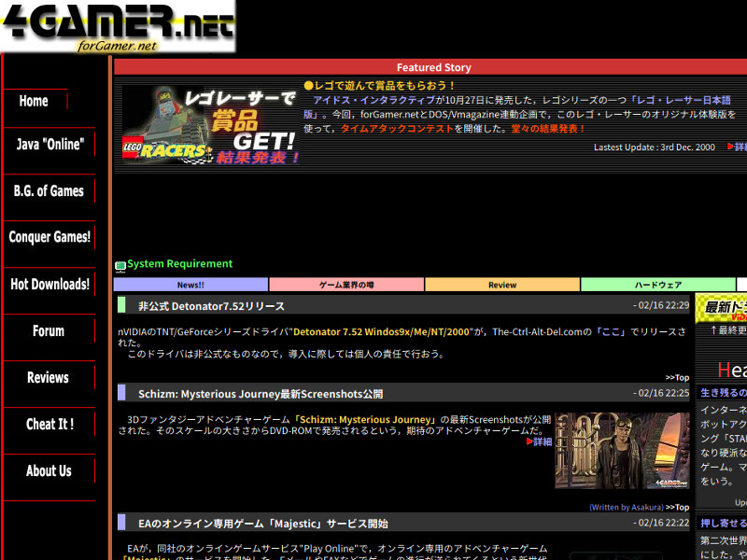This screenshot has width=747, height=560.
Task: Jump to >>Top under Detonator article
Action: (678, 378)
